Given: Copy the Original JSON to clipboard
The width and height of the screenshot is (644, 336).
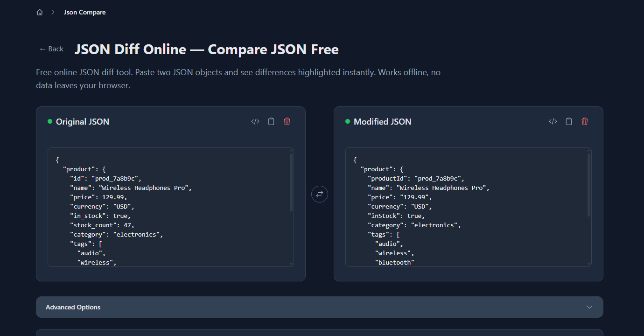Looking at the screenshot, I should [x=271, y=121].
